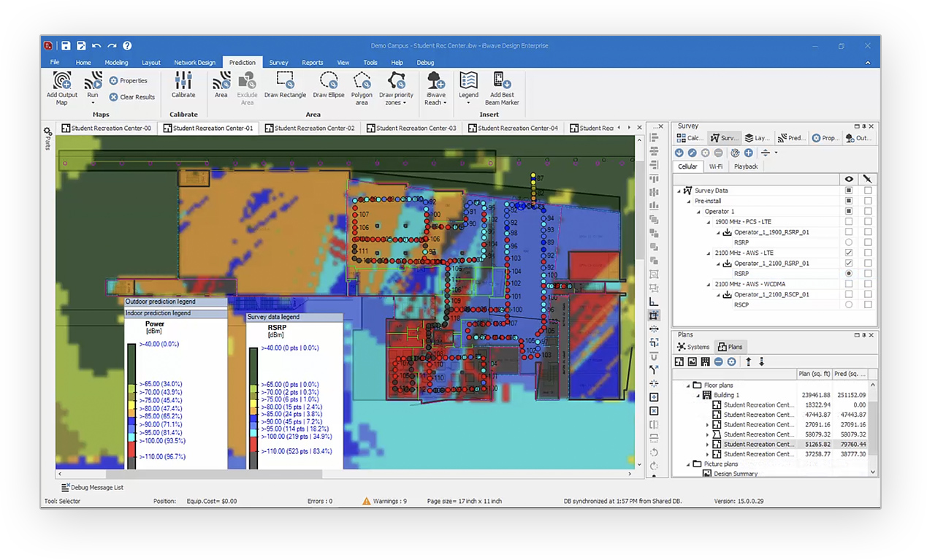
Task: Click Warnings : 9 in status bar
Action: click(385, 501)
